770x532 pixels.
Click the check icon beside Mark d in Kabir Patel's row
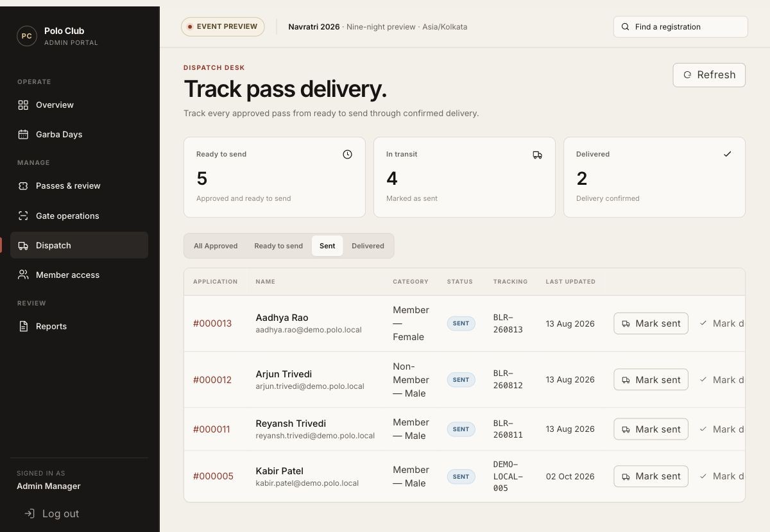703,476
